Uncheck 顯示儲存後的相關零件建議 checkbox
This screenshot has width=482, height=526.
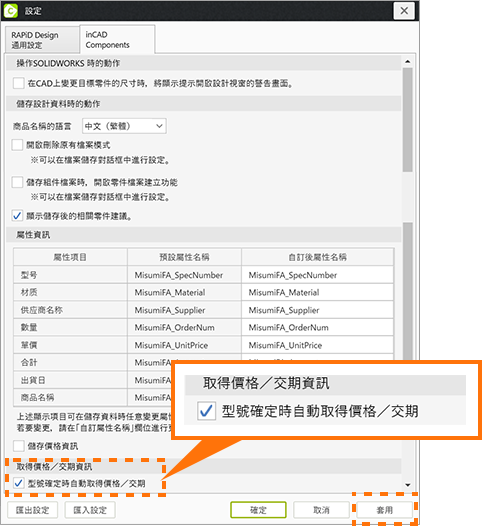click(x=17, y=216)
